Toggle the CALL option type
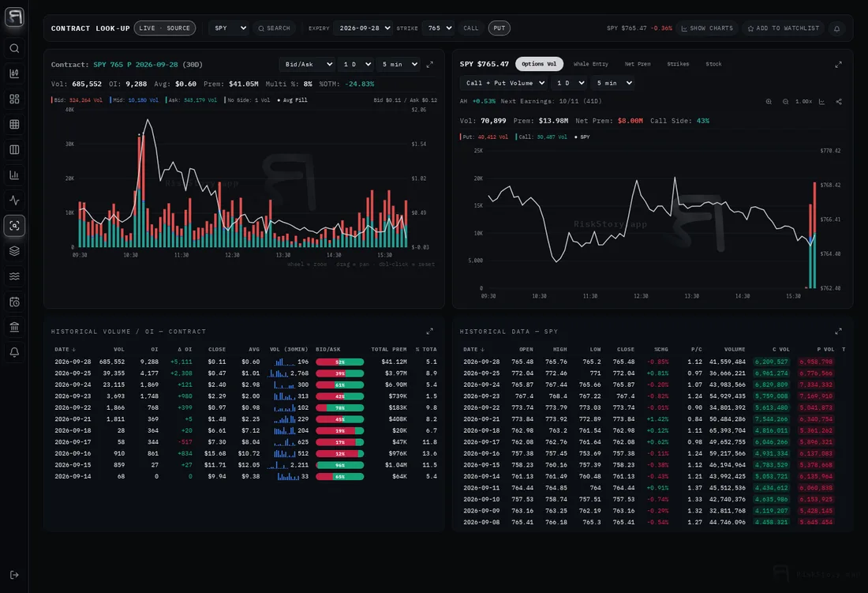868x593 pixels. coord(471,28)
